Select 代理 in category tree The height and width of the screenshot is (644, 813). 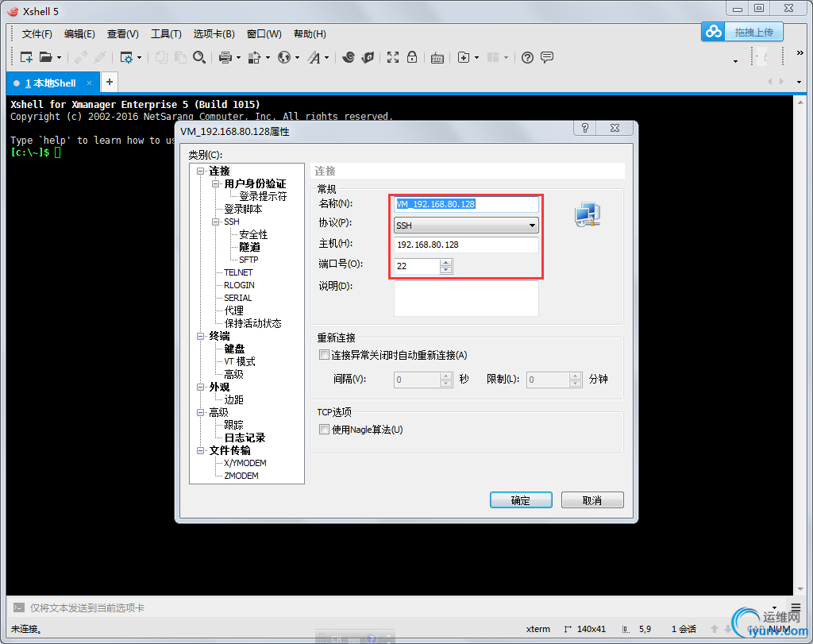point(233,310)
